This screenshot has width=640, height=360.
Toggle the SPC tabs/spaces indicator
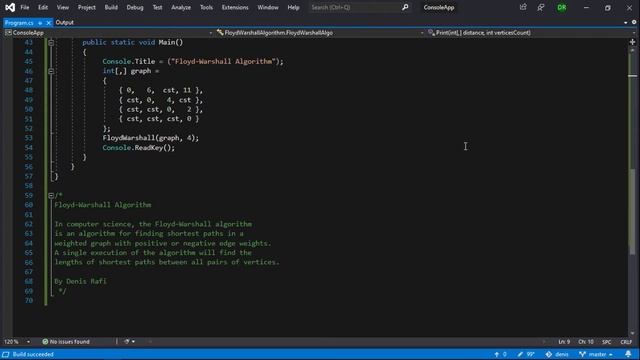click(607, 342)
